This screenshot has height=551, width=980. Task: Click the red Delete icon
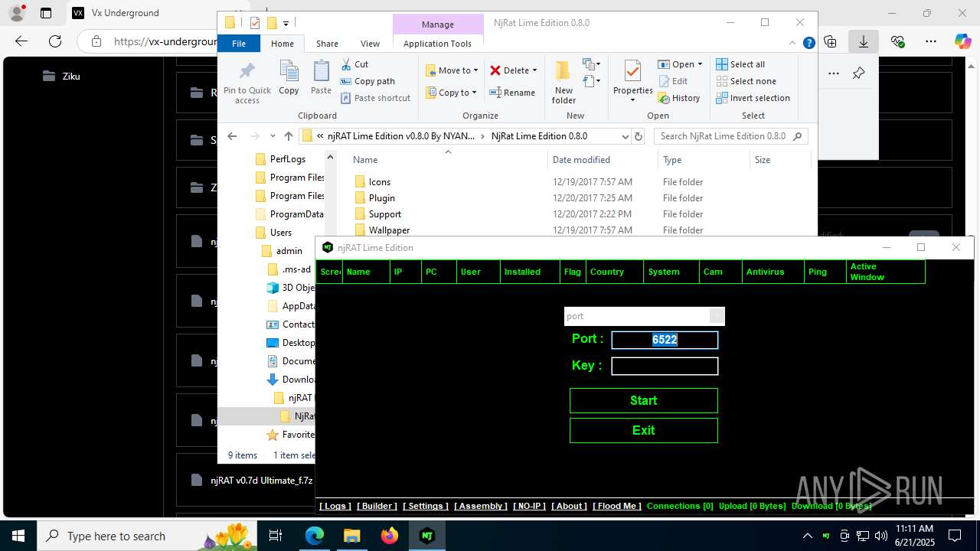[x=495, y=70]
